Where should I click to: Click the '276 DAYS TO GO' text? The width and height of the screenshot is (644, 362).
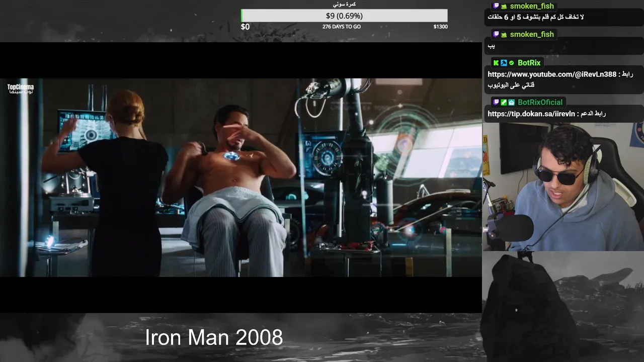coord(342,27)
